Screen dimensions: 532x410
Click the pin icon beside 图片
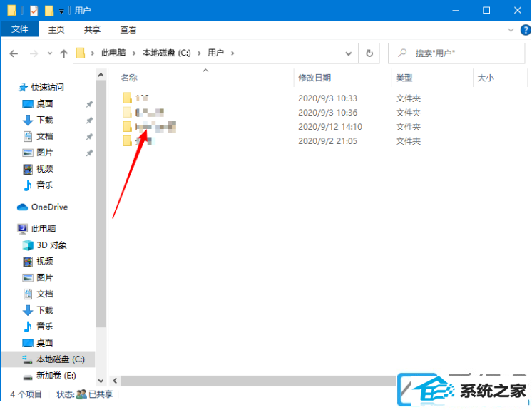coord(89,153)
